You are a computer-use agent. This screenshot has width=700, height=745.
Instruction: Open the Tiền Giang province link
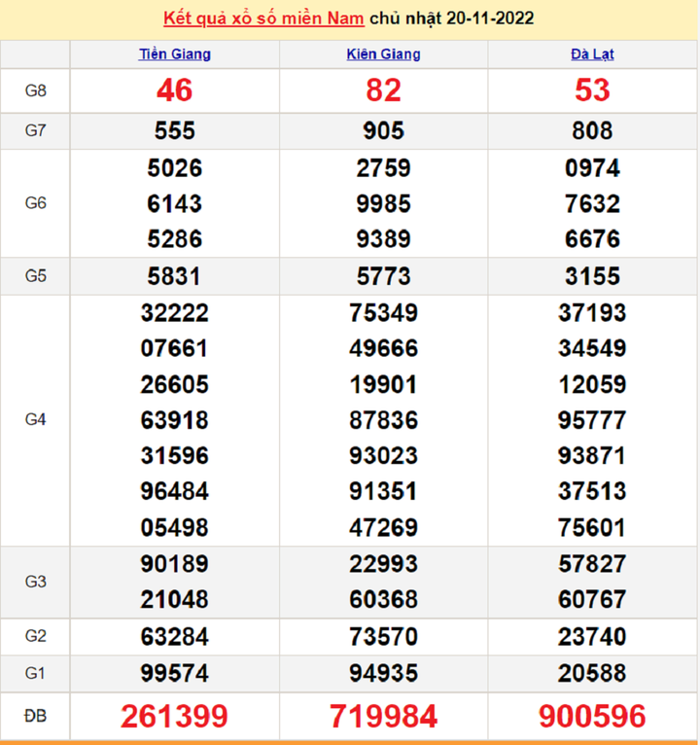pyautogui.click(x=174, y=54)
